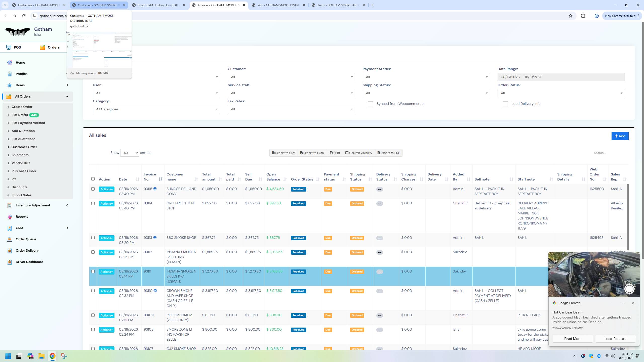Expand Actions menu for invoice 93112
644x362 pixels.
[x=106, y=252]
